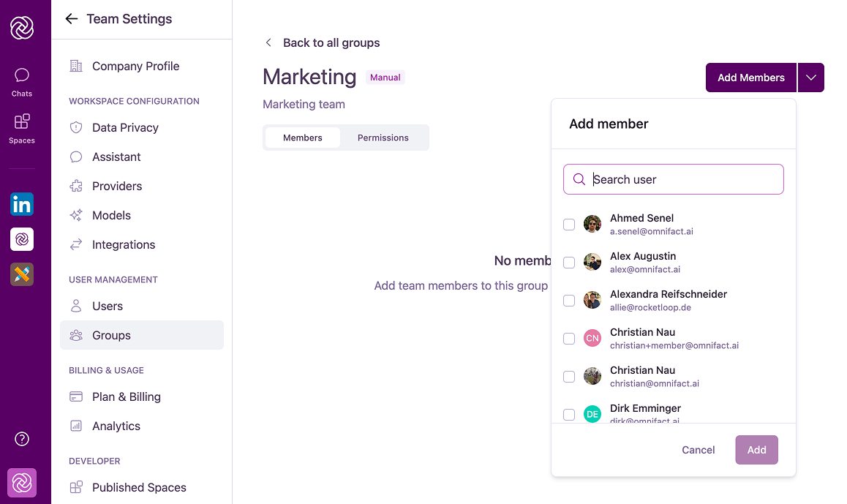This screenshot has width=847, height=504.
Task: Click the Add button in the dialog
Action: [756, 450]
